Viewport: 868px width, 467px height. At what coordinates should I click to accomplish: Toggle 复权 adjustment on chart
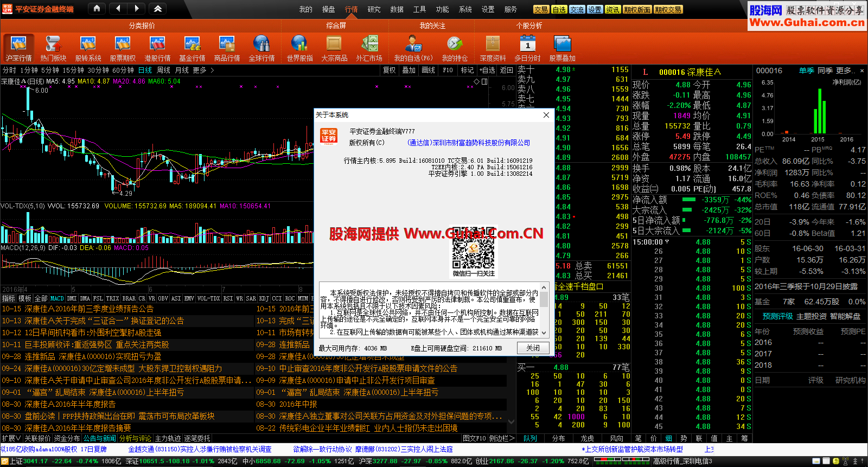tap(389, 70)
